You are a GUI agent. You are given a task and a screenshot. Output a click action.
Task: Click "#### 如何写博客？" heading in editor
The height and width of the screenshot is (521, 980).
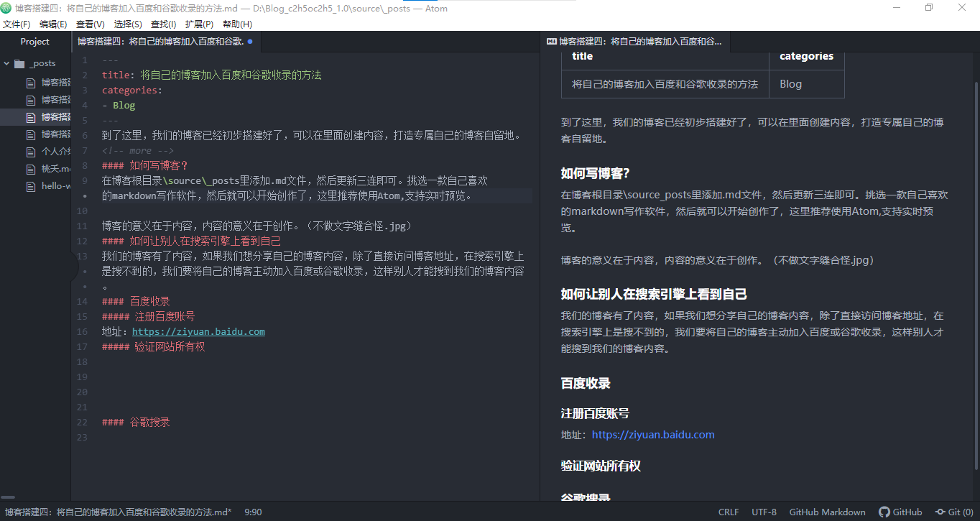tap(144, 166)
